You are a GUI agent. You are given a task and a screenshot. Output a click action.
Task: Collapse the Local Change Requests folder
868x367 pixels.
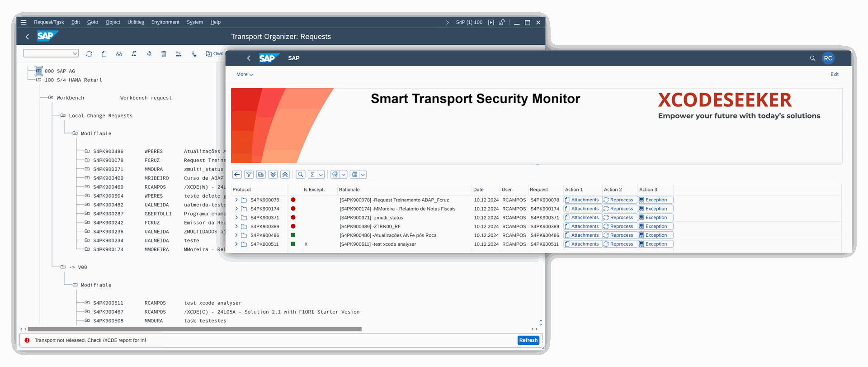point(63,115)
